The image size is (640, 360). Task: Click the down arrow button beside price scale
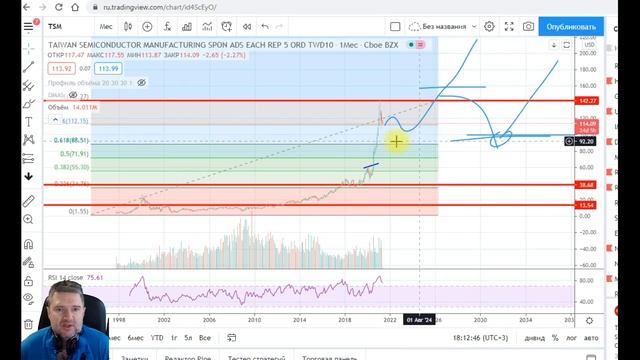[x=554, y=45]
